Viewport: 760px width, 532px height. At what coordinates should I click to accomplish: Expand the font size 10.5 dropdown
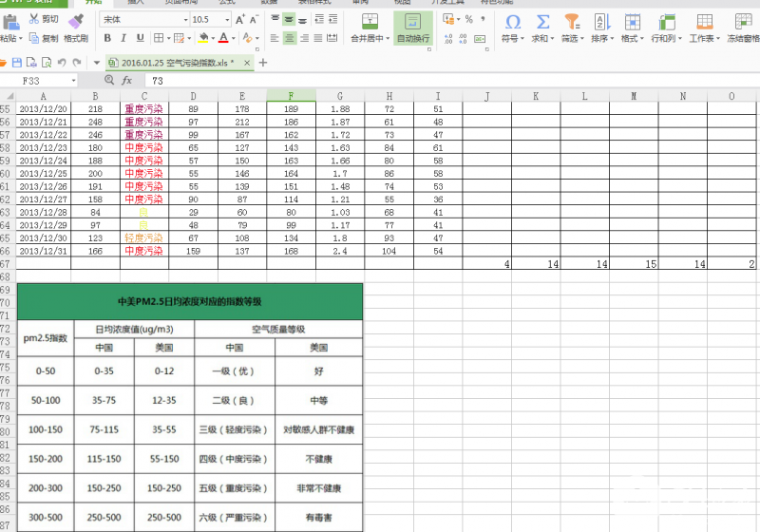coord(237,19)
